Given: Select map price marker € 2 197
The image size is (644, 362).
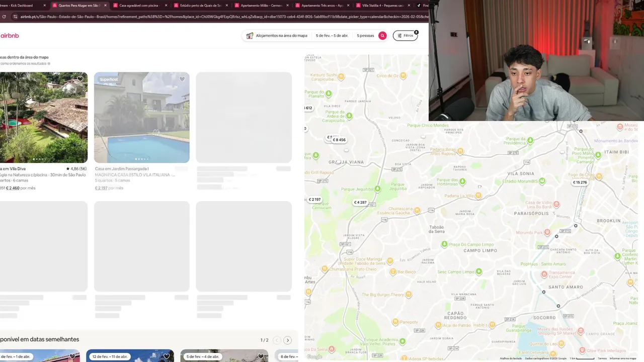Looking at the screenshot, I should (x=314, y=200).
